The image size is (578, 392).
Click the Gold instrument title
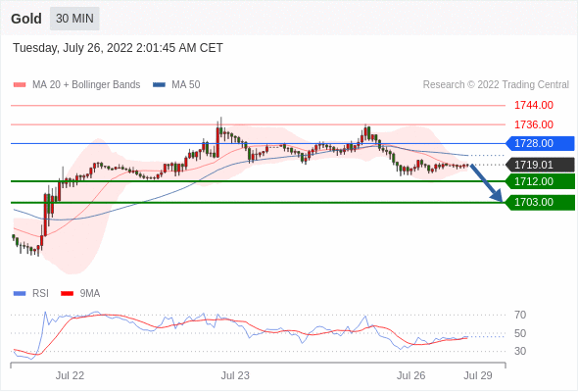pyautogui.click(x=26, y=19)
